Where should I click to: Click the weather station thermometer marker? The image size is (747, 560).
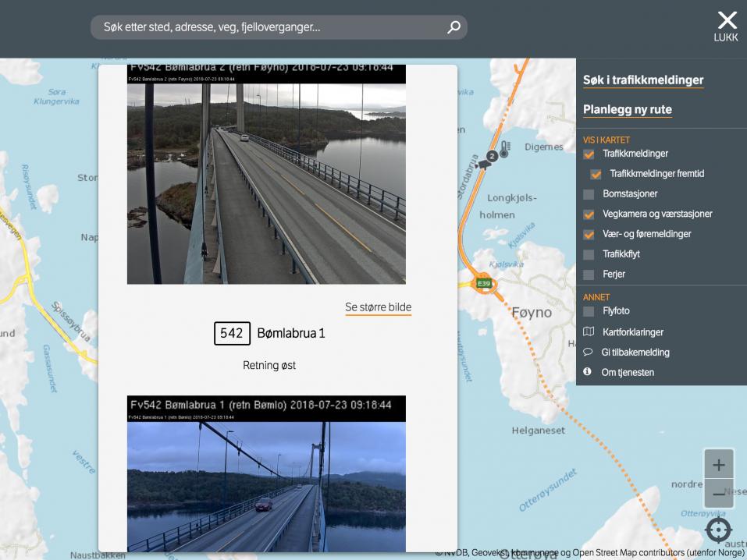coord(505,148)
